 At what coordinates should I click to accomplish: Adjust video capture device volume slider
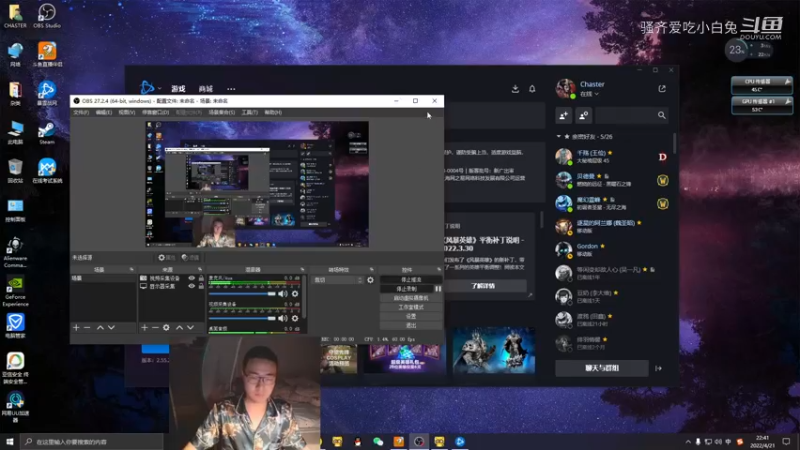coord(242,318)
